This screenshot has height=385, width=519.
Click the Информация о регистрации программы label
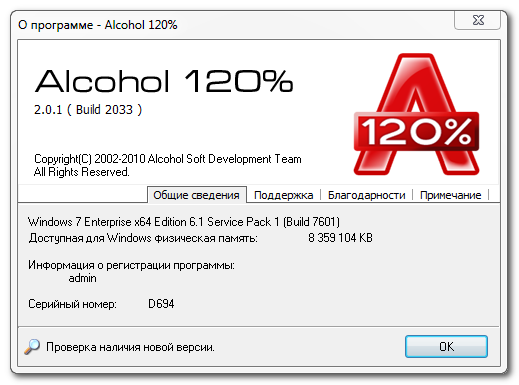tap(131, 265)
